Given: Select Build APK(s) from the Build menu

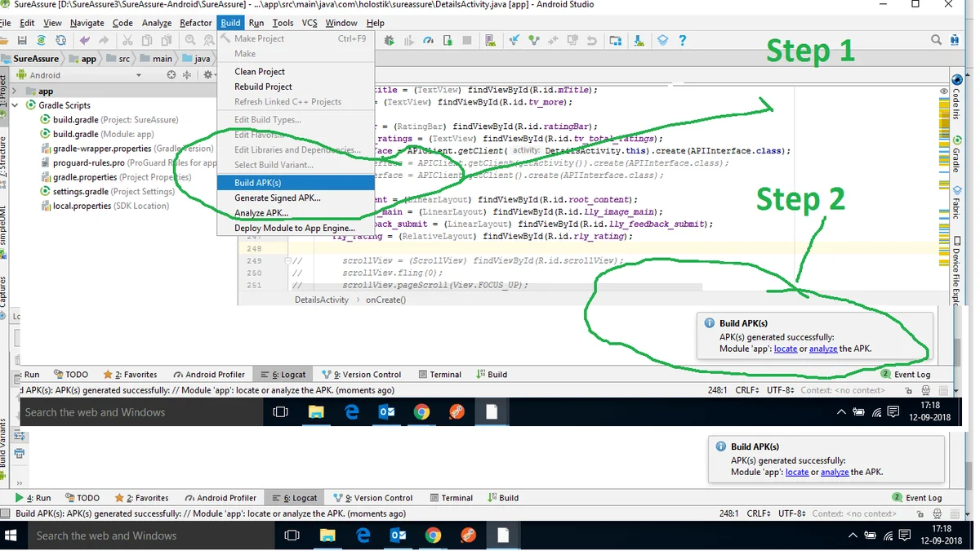Looking at the screenshot, I should click(296, 183).
